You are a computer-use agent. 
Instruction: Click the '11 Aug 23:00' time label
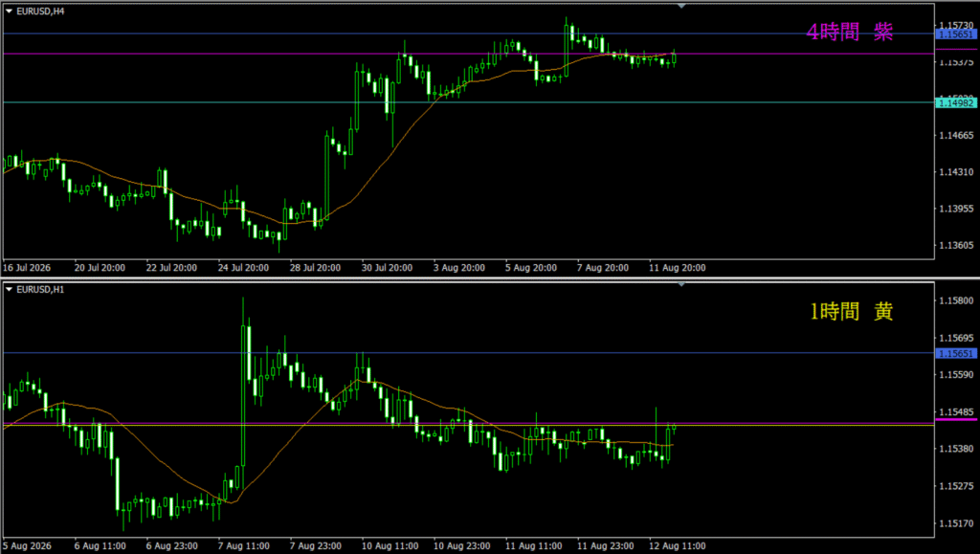(x=606, y=546)
